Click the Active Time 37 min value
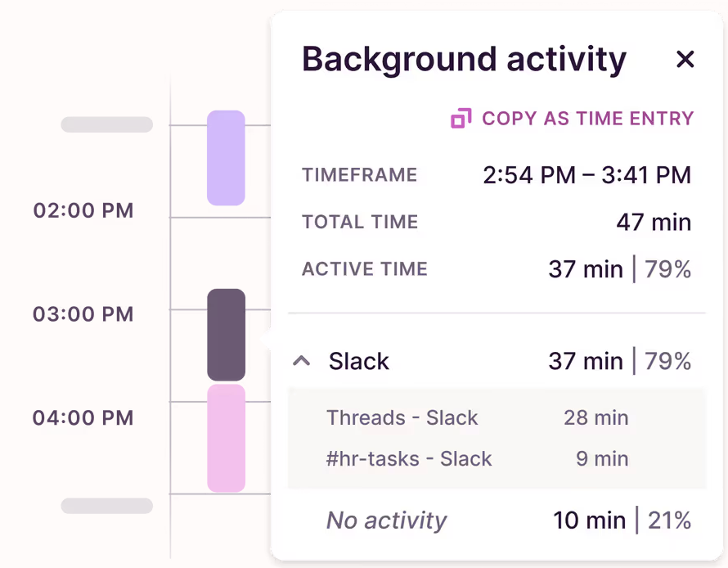728x568 pixels. (586, 268)
